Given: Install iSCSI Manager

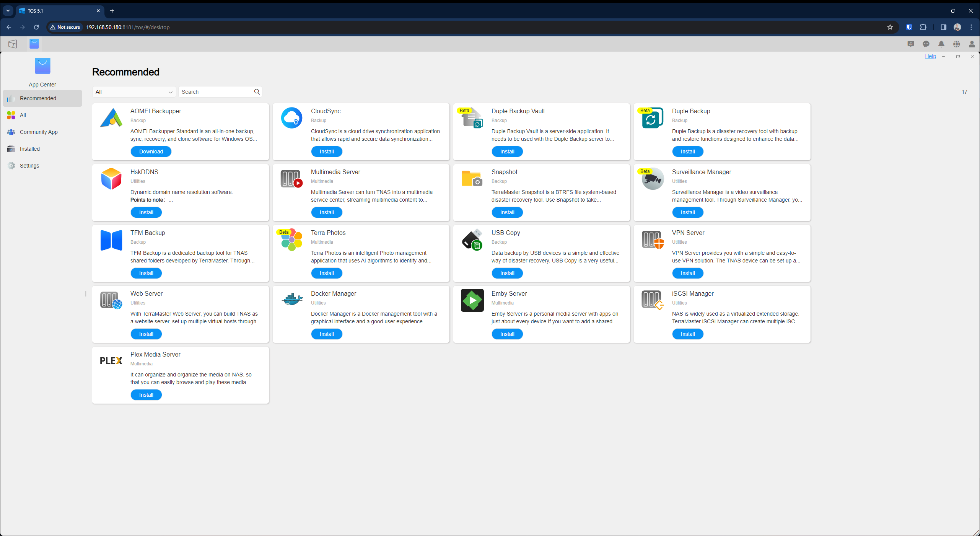Looking at the screenshot, I should point(688,334).
